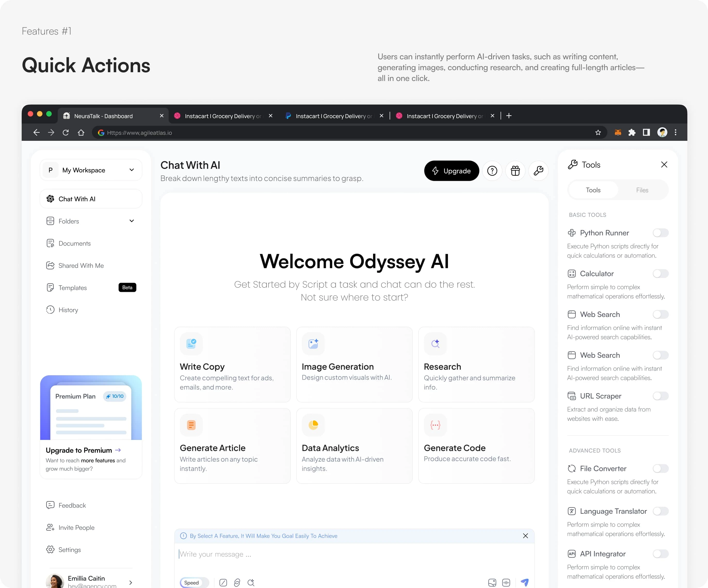Click Upgrade to Premium link

83,451
